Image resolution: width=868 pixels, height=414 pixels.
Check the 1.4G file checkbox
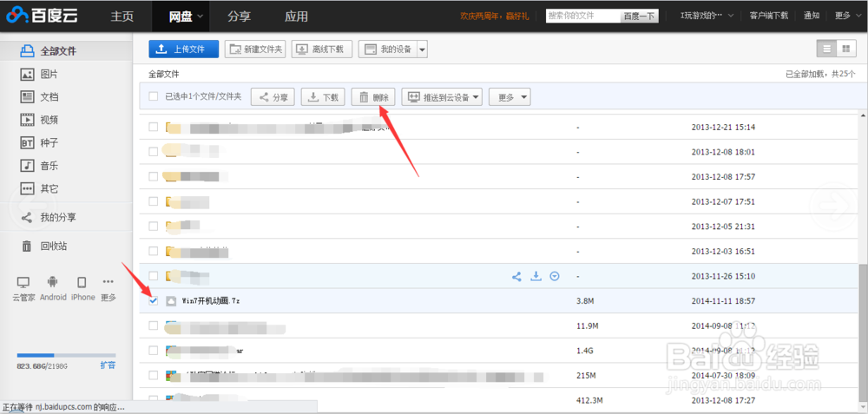(x=154, y=351)
